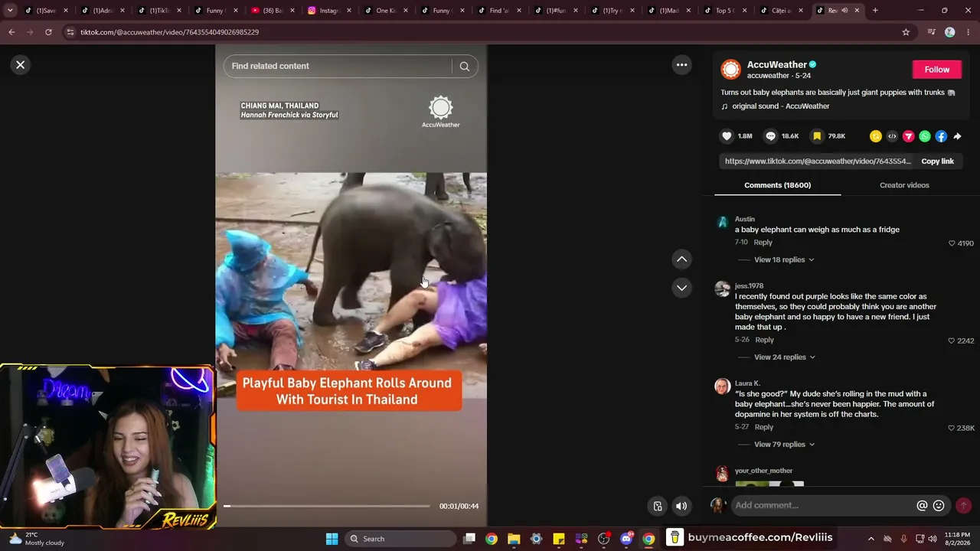Click the video URL text field
This screenshot has height=551, width=980.
coord(818,161)
